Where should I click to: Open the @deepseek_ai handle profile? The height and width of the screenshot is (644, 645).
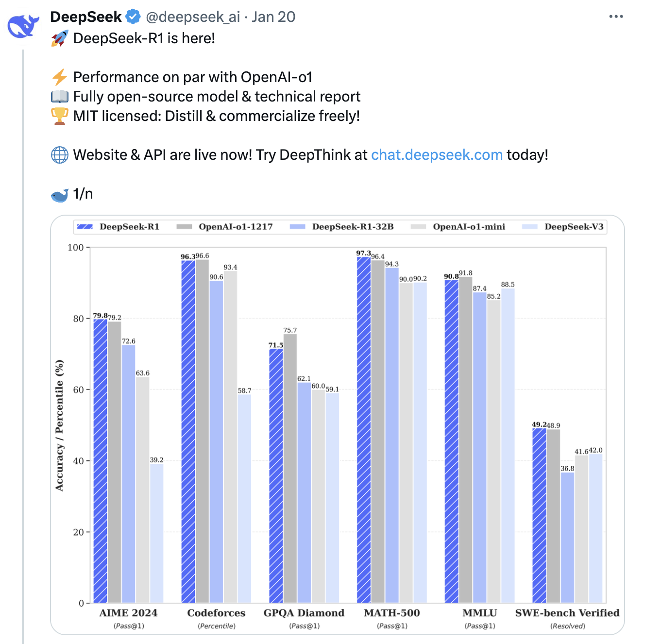coord(193,17)
